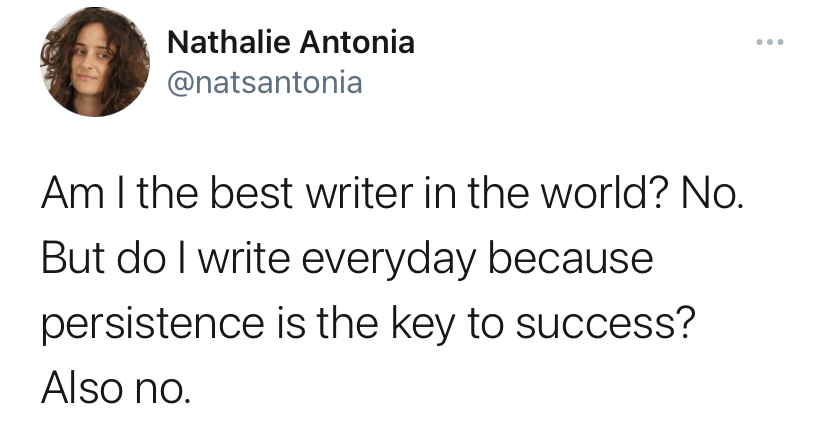Click "No." ending the first tweet line
The image size is (828, 437).
tap(713, 195)
